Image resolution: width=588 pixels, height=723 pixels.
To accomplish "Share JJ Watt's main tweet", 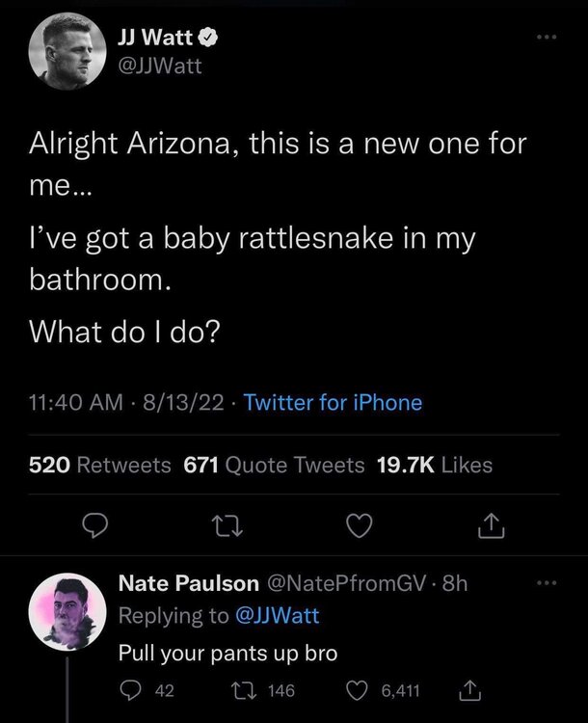I will pos(491,526).
